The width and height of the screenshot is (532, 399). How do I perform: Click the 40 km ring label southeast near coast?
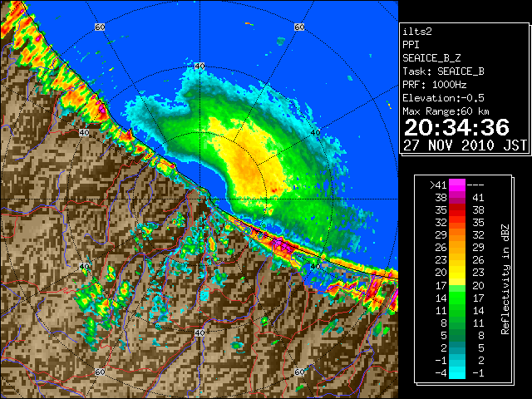[x=316, y=266]
